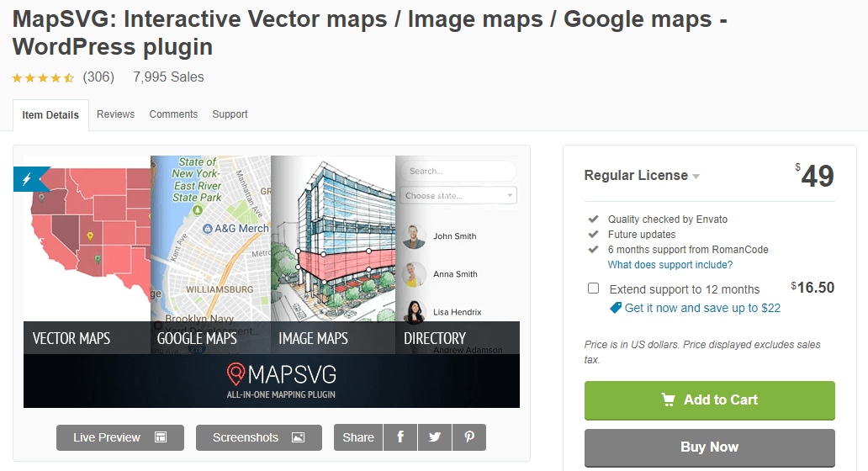868x471 pixels.
Task: Switch to the Reviews tab
Action: coord(116,114)
